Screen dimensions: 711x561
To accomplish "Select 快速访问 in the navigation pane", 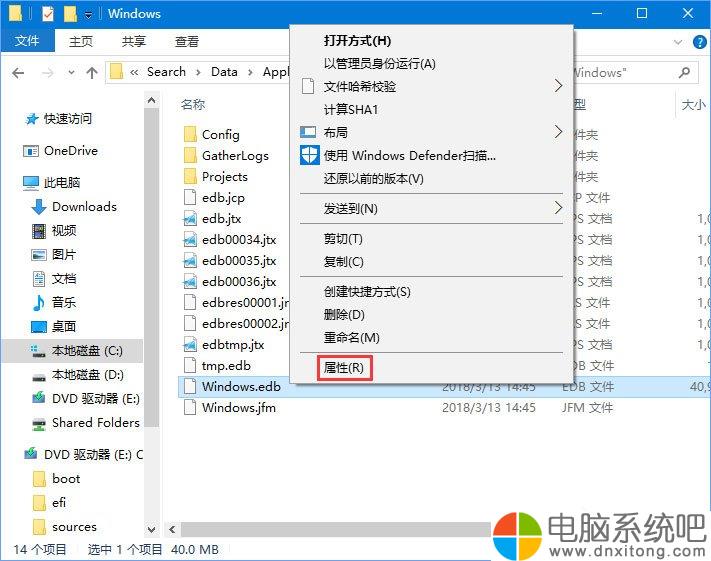I will (59, 119).
